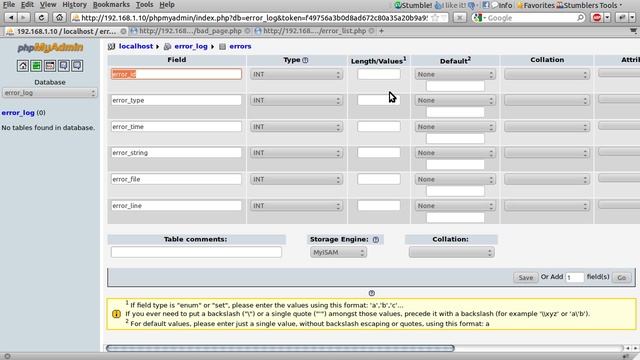Open the History menu
Image resolution: width=640 pixels, height=360 pixels.
click(x=74, y=5)
